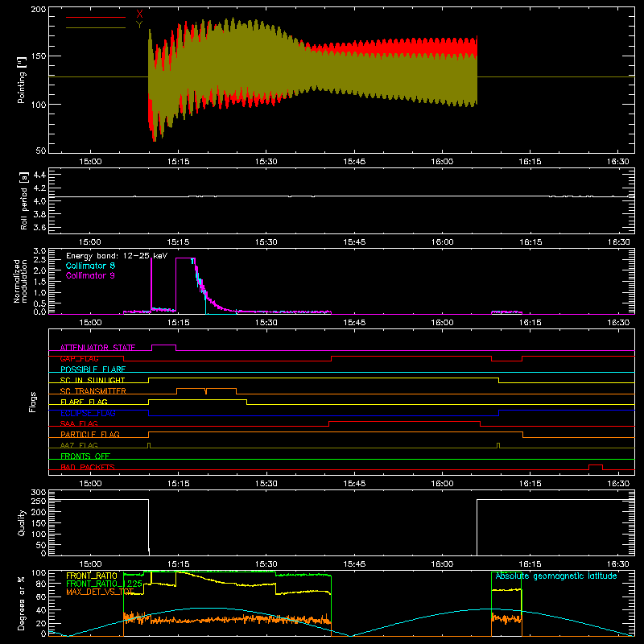This screenshot has width=644, height=644.
Task: Select the cyan 'Collimator 8' legend text
Action: click(x=90, y=266)
